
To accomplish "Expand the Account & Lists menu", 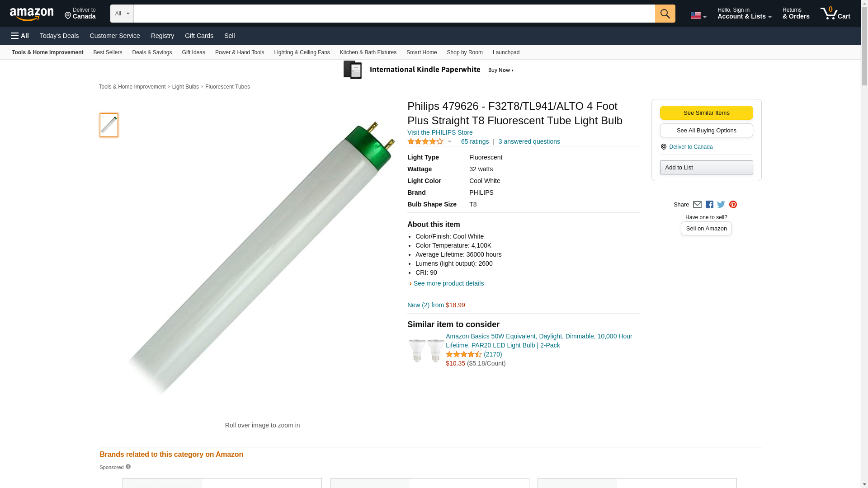I will (x=744, y=14).
